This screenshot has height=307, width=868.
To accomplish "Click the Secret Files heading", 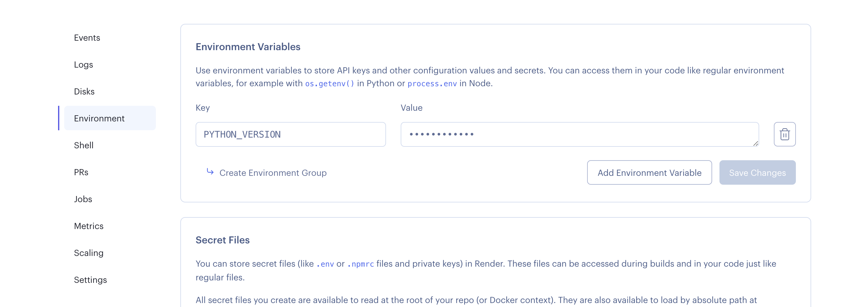I will tap(223, 240).
